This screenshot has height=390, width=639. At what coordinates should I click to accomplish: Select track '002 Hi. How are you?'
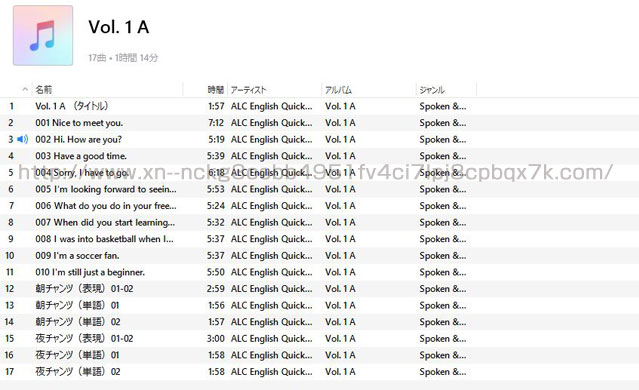tap(78, 139)
